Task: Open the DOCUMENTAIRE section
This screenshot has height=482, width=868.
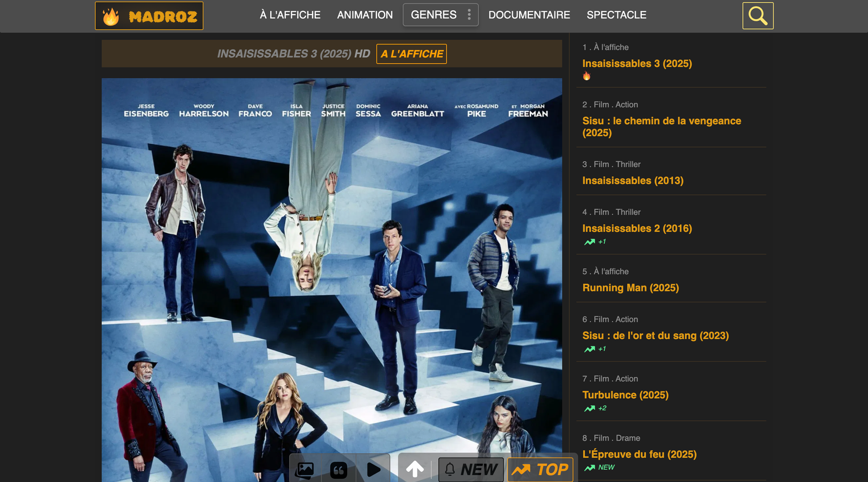Action: coord(529,15)
